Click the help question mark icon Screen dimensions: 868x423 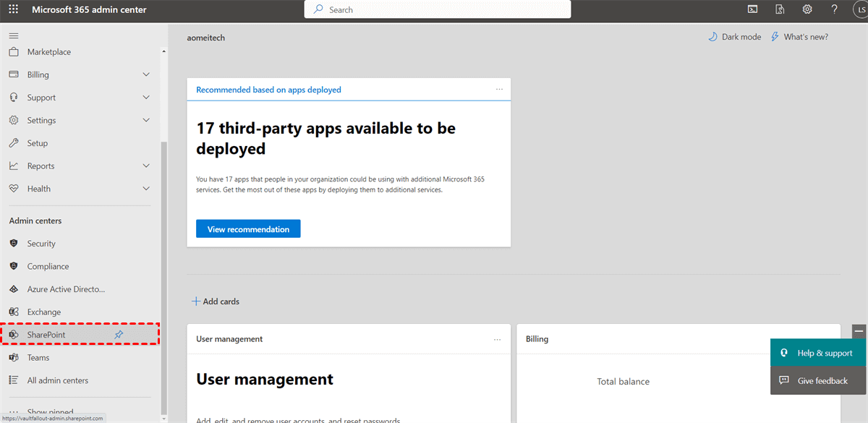(834, 9)
